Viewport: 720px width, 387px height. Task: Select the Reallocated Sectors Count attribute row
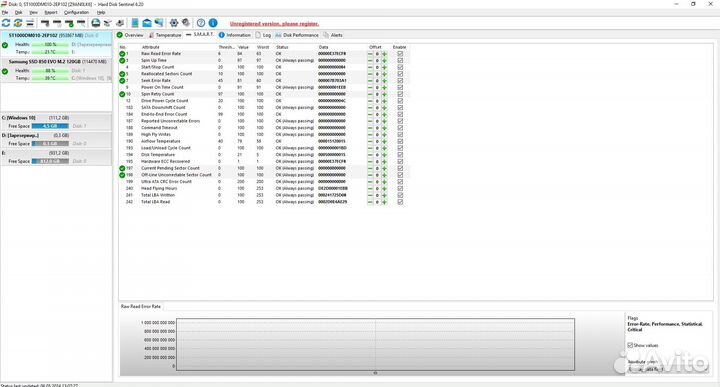click(264, 74)
